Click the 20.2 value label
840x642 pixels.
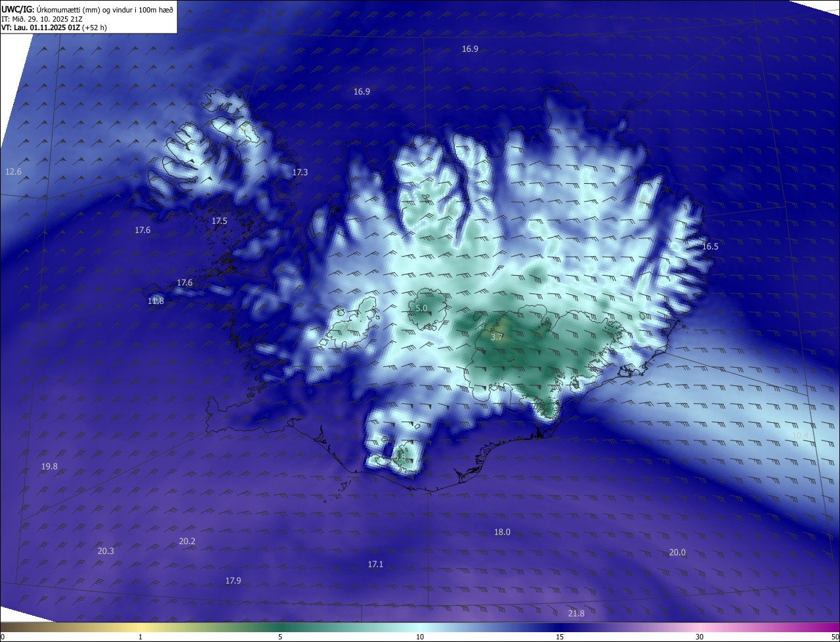coord(187,542)
